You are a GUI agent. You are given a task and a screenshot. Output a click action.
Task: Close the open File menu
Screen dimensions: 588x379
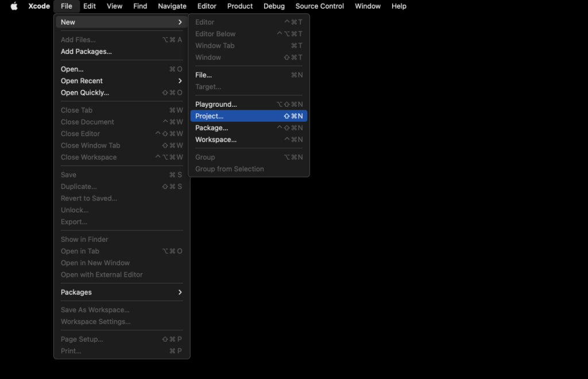(67, 6)
